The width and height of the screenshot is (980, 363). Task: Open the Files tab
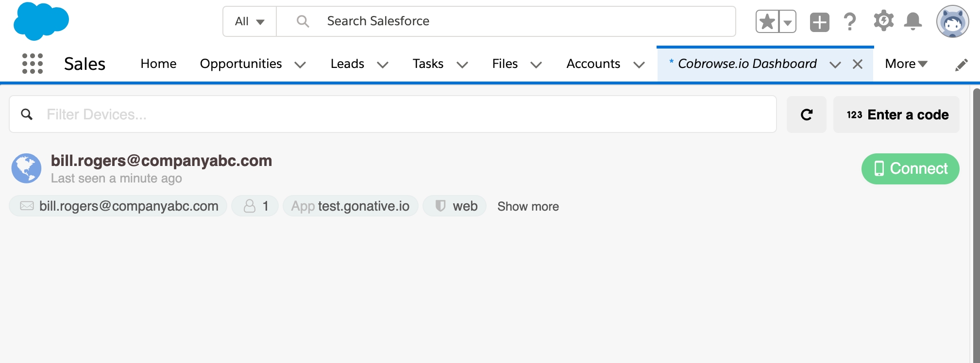505,64
